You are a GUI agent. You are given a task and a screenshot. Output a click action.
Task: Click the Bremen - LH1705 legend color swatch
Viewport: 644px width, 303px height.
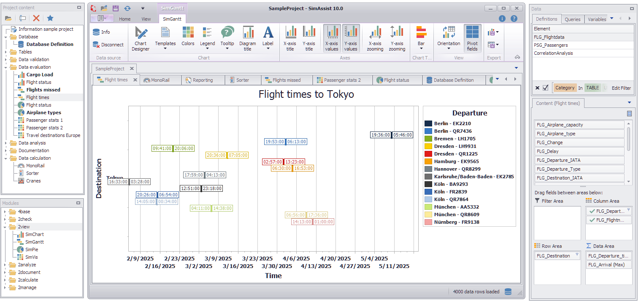tap(428, 139)
